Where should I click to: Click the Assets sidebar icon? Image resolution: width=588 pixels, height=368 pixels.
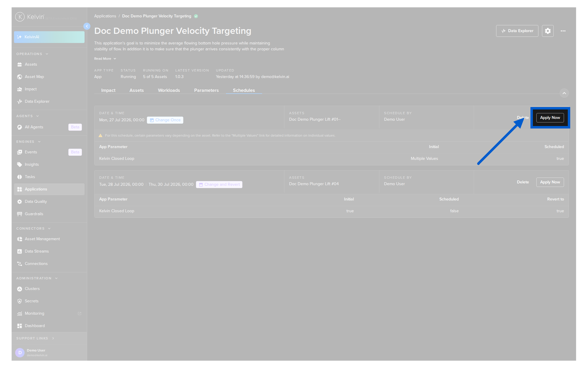click(x=20, y=64)
